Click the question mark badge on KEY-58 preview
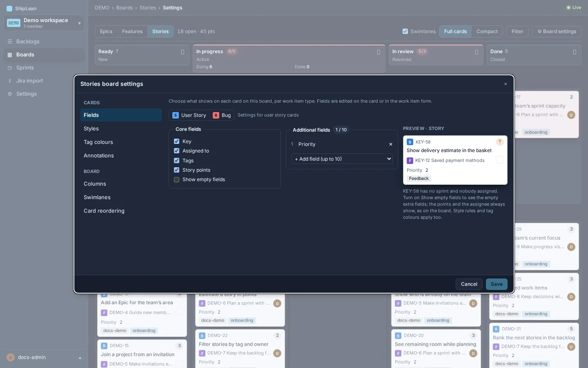 [499, 142]
